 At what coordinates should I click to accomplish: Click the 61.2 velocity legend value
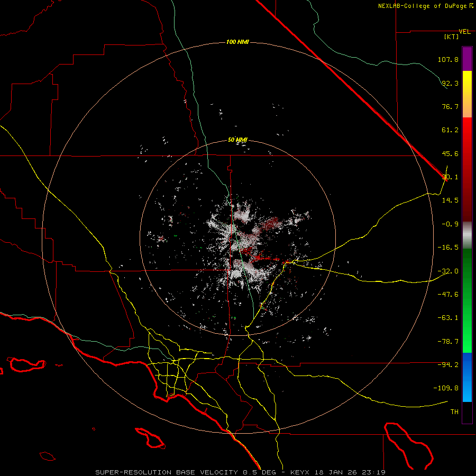[450, 130]
